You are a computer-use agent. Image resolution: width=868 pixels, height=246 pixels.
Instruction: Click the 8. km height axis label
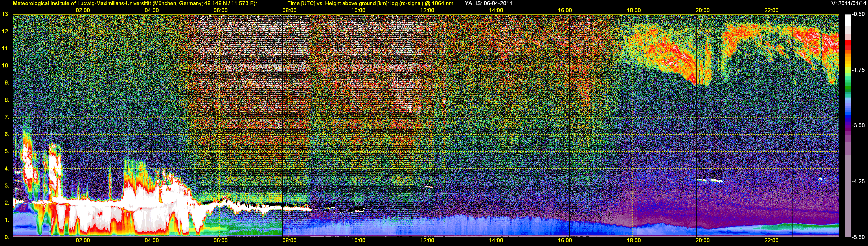(x=7, y=100)
